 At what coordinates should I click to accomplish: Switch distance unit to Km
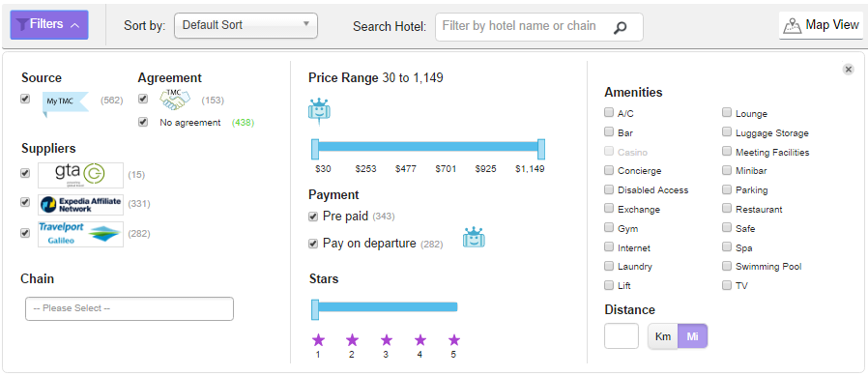pyautogui.click(x=663, y=336)
